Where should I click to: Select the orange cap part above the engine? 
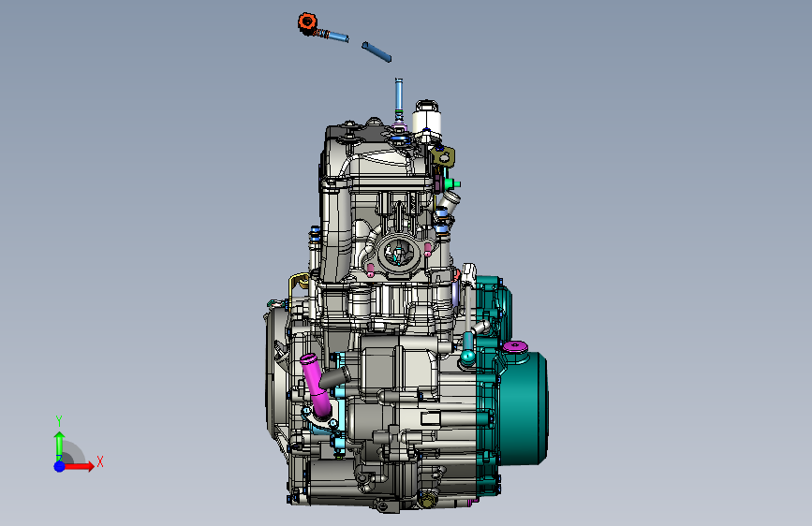tap(307, 22)
